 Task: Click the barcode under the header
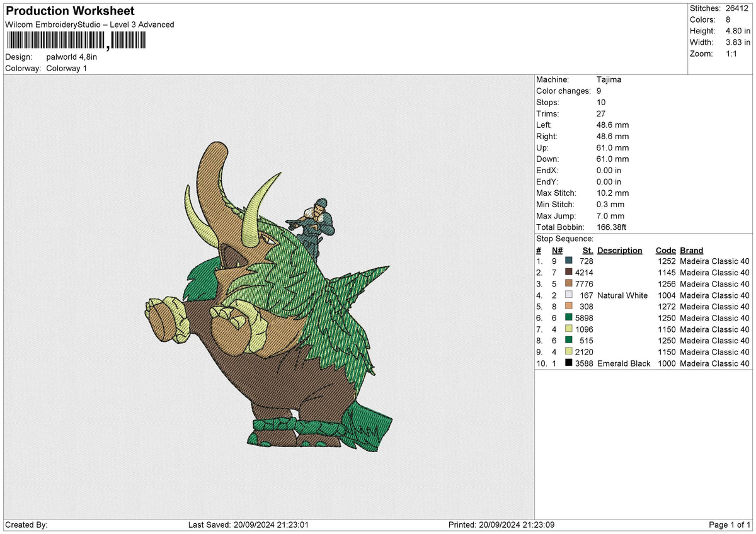(76, 41)
